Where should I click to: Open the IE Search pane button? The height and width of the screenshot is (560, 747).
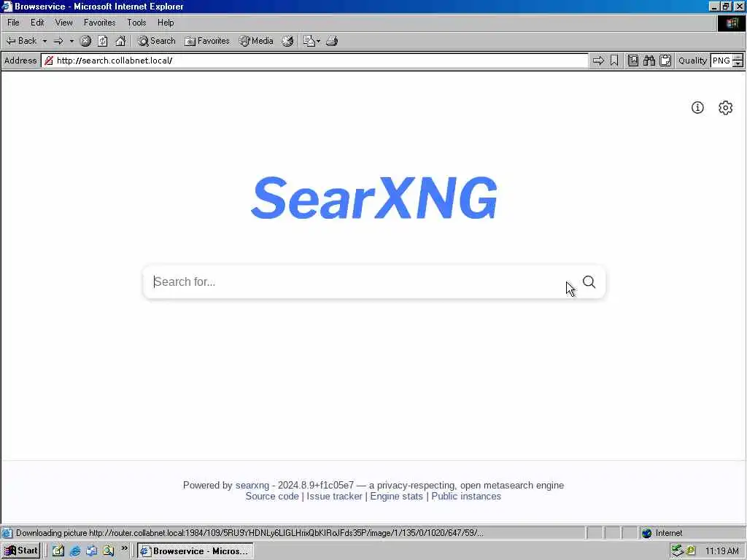tap(157, 41)
